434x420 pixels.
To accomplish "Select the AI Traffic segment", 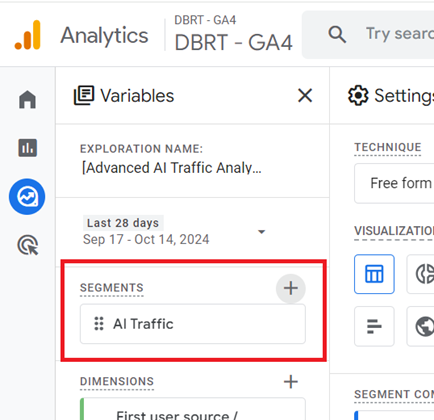I will pos(193,324).
